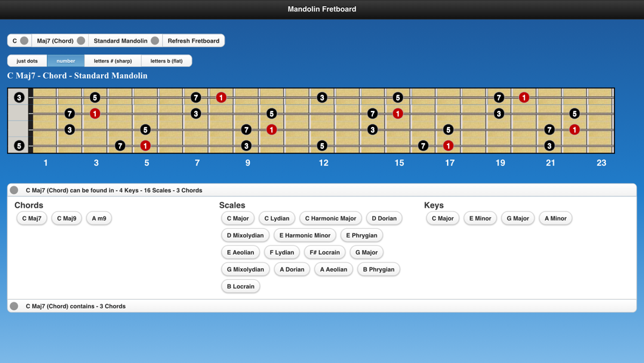Viewport: 644px width, 363px height.
Task: Click open-string 3 marker on top string
Action: [x=19, y=97]
